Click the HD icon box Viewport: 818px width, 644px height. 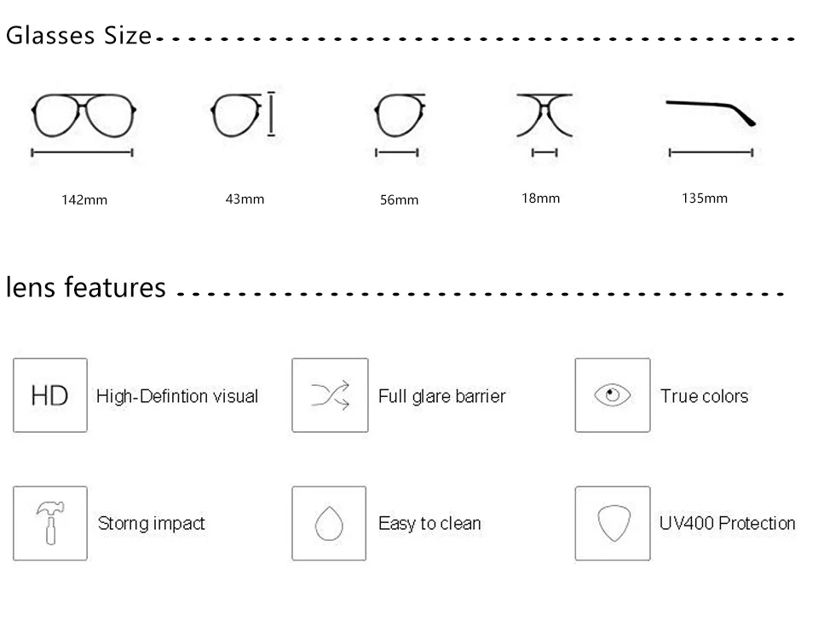[49, 395]
